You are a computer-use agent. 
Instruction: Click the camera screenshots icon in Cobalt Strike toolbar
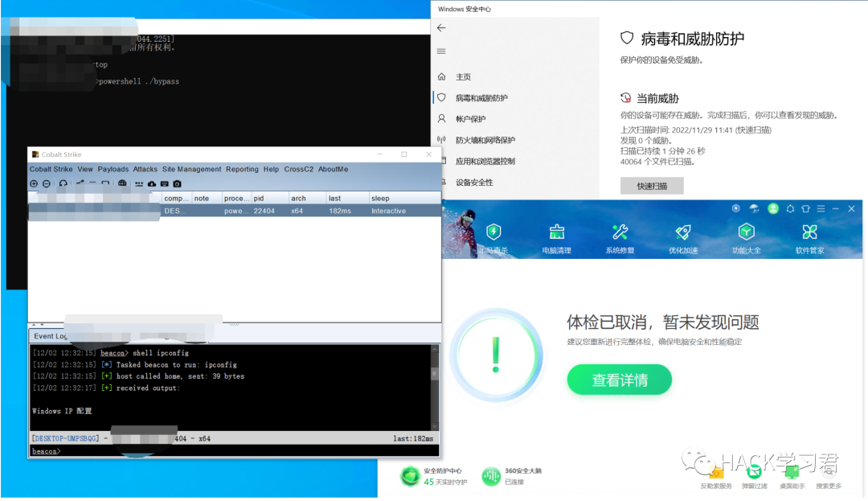(177, 184)
